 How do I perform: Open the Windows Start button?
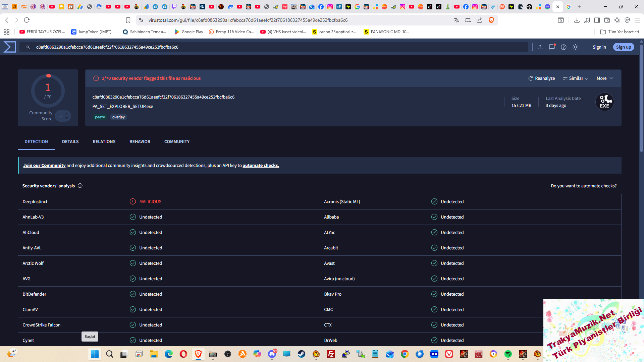[x=95, y=354]
